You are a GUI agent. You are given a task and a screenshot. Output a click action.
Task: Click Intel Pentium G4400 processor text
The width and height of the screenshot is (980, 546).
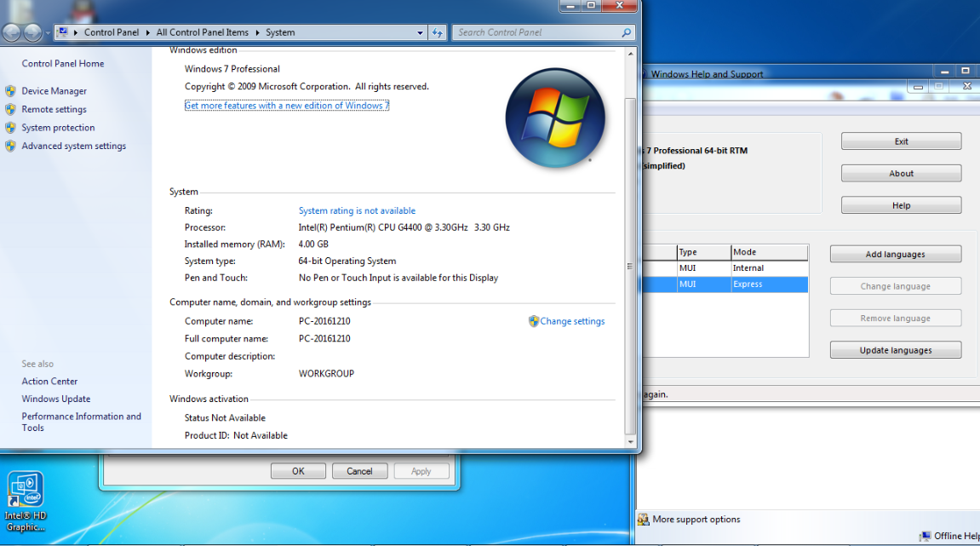(x=404, y=227)
